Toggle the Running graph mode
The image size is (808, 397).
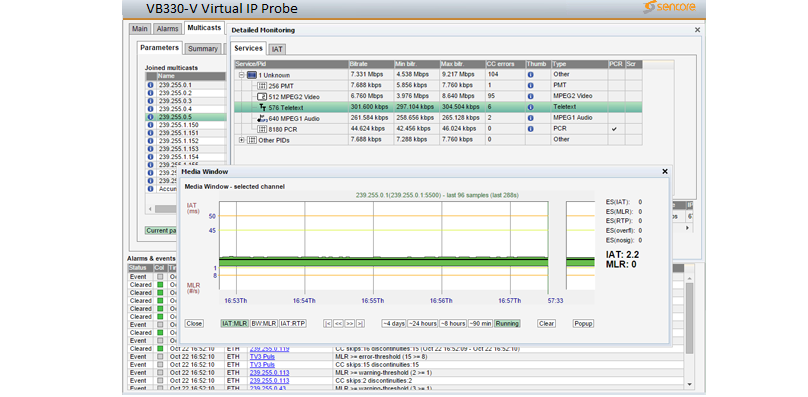pyautogui.click(x=508, y=324)
